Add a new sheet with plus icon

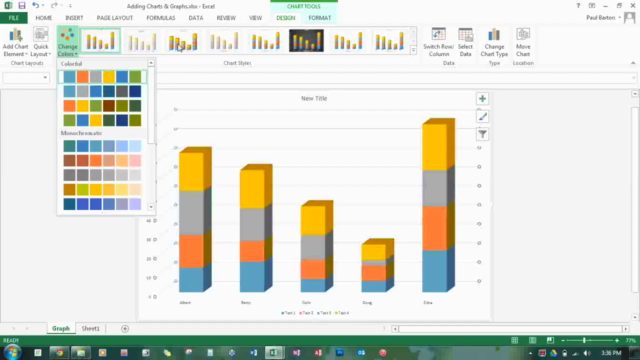click(x=125, y=329)
